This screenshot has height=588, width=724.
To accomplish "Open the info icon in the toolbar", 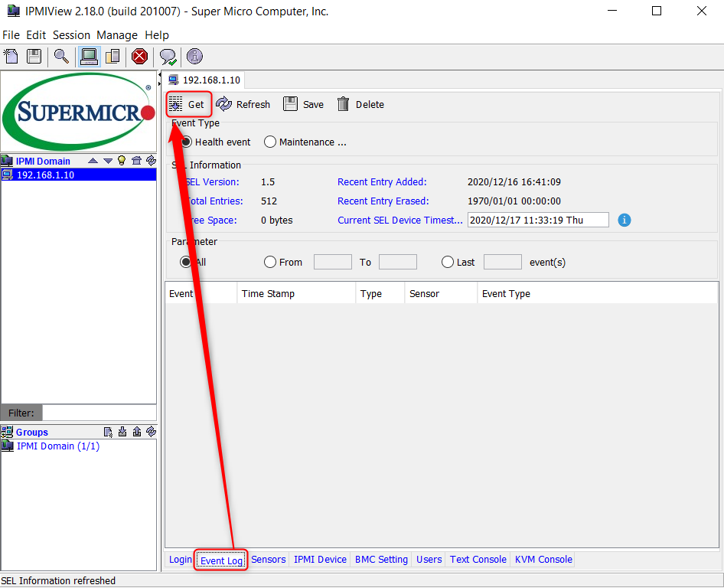I will click(194, 56).
